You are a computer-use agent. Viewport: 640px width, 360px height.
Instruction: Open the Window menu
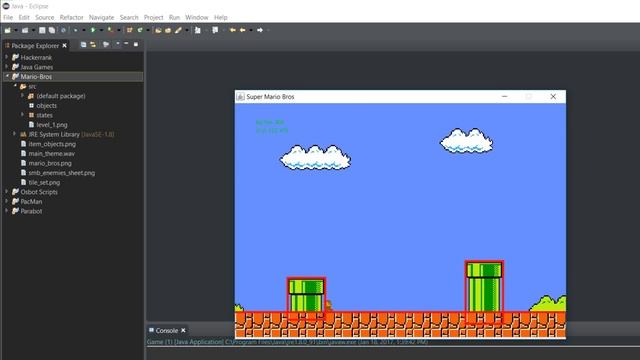pyautogui.click(x=197, y=18)
